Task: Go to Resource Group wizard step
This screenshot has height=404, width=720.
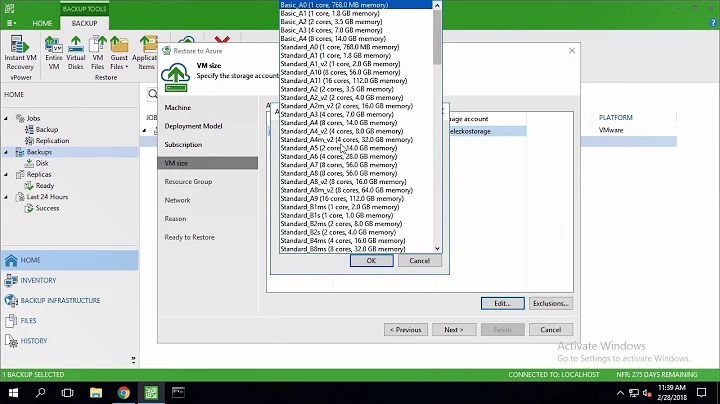Action: click(x=188, y=182)
